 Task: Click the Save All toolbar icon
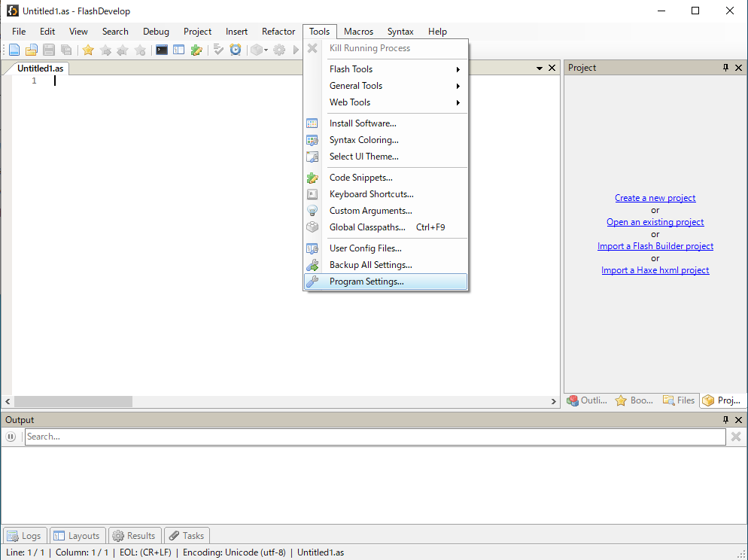66,50
